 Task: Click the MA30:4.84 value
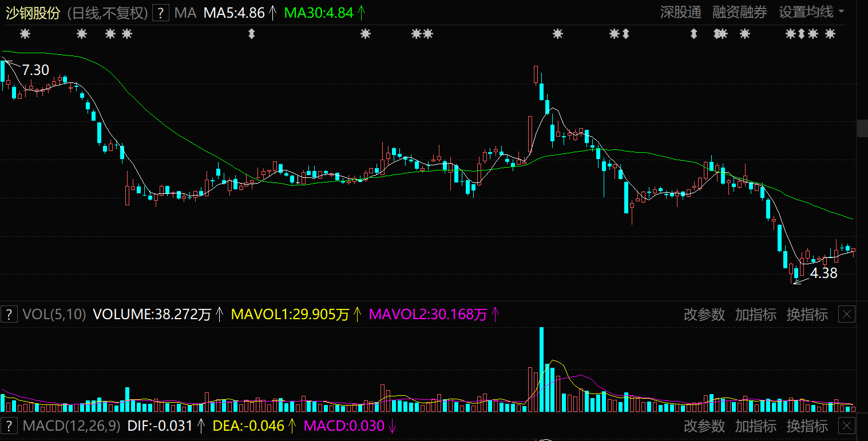click(319, 13)
